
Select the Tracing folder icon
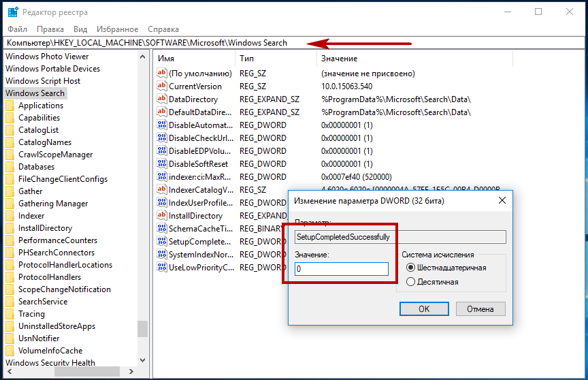pos(10,314)
